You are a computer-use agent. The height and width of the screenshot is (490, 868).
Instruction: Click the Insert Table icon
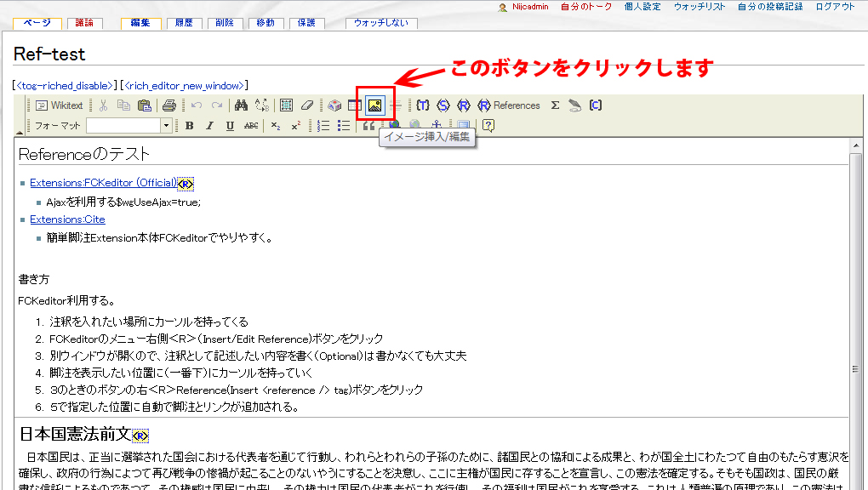coord(354,105)
